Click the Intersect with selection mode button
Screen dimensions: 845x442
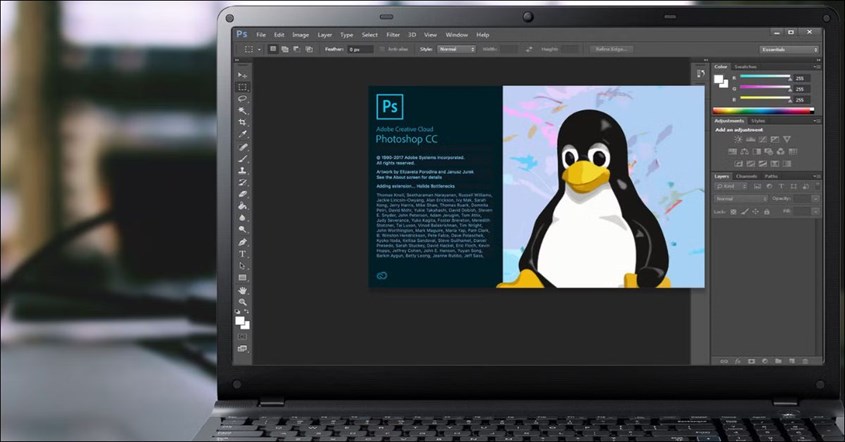coord(309,49)
